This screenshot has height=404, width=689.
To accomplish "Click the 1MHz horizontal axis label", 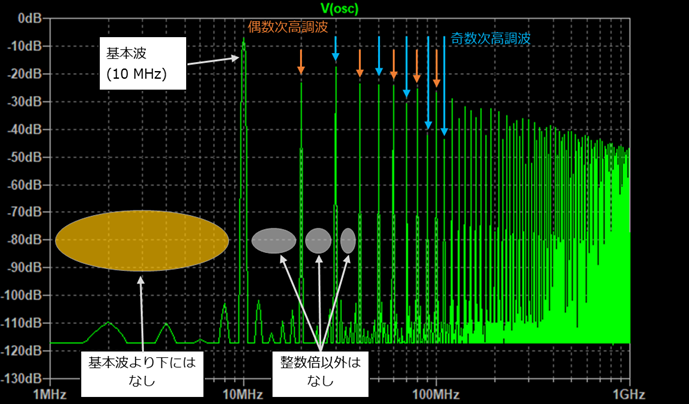I will (x=50, y=394).
